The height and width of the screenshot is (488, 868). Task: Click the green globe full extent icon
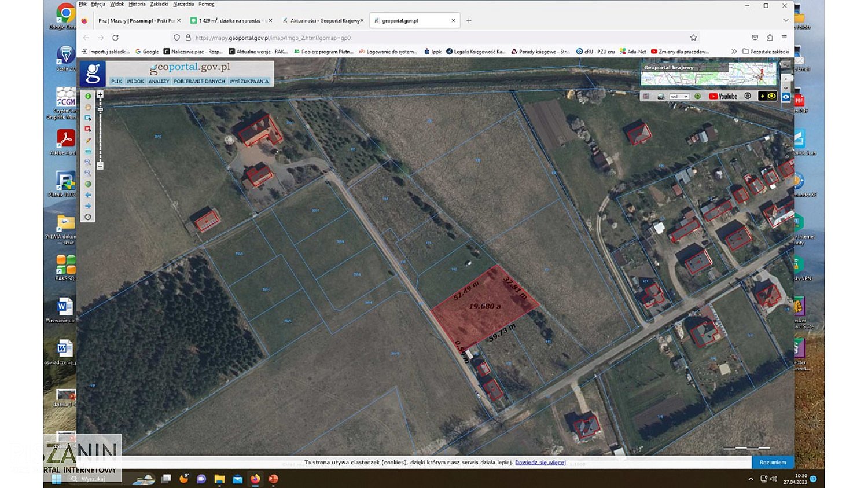[88, 184]
